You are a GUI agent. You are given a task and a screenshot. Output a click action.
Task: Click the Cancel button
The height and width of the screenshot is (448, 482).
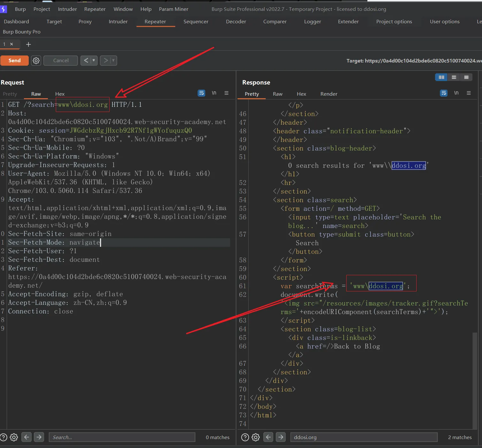[61, 61]
